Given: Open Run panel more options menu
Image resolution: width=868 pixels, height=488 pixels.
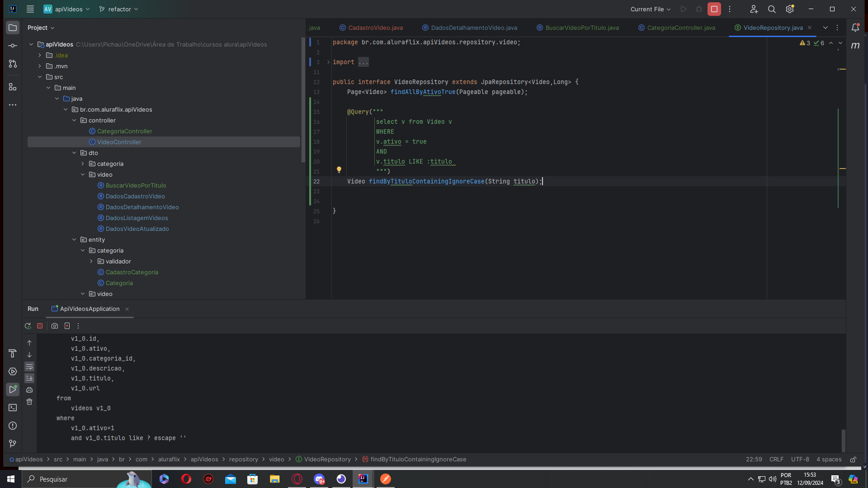Looking at the screenshot, I should 78,326.
